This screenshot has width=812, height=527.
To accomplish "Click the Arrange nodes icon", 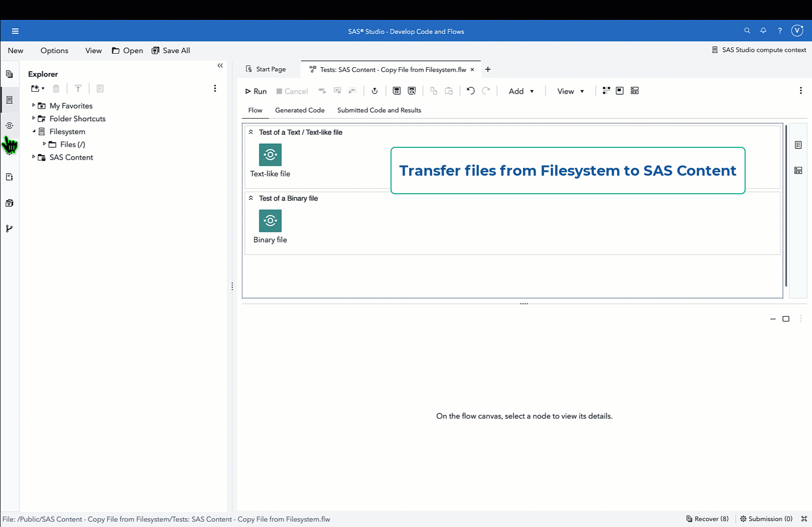I will (x=606, y=91).
